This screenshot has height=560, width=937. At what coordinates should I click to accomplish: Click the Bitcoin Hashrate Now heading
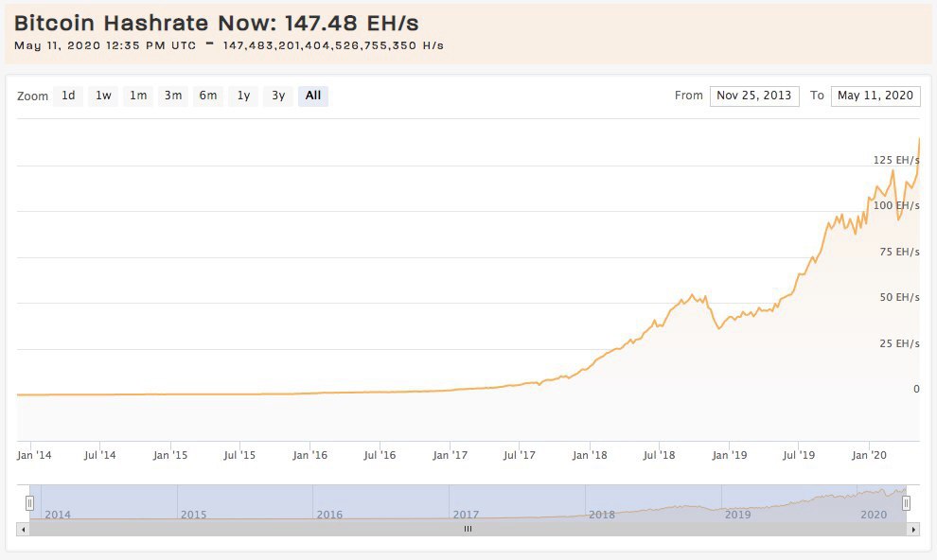point(217,24)
